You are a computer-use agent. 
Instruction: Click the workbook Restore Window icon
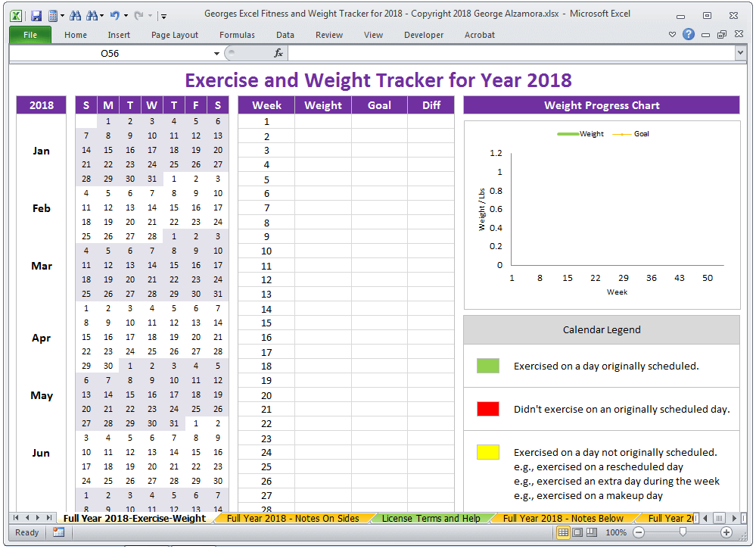722,34
